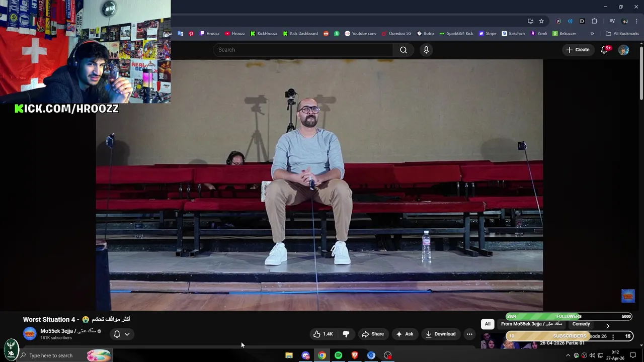Image resolution: width=644 pixels, height=362 pixels.
Task: Open Ooredoo 5G bookmark
Action: pyautogui.click(x=396, y=34)
